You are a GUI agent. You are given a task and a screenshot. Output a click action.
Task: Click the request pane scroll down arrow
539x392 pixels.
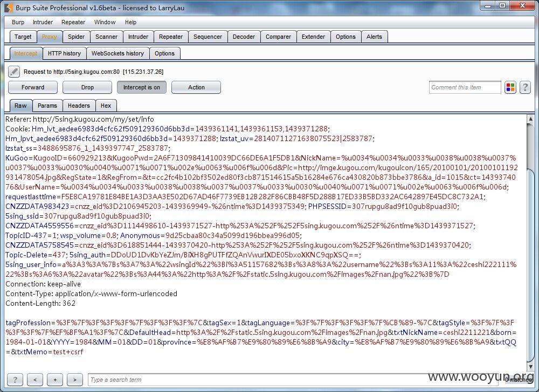point(530,367)
